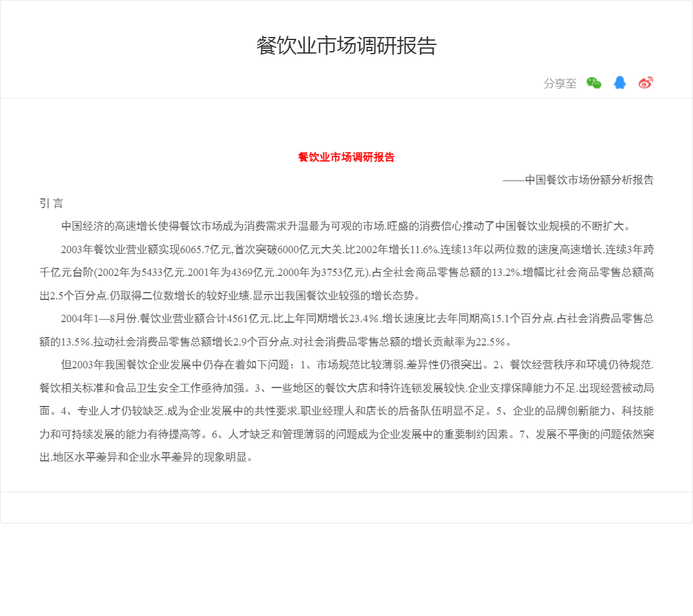Share the report to QQ
The width and height of the screenshot is (693, 616).
[x=620, y=83]
